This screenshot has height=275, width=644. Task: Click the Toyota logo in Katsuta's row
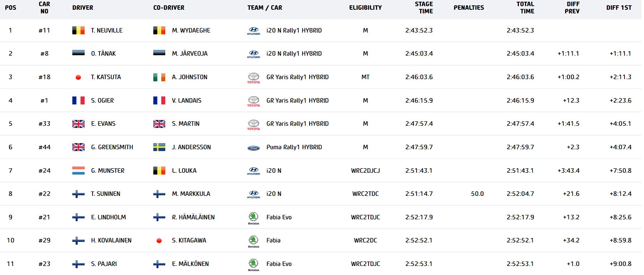pos(253,78)
